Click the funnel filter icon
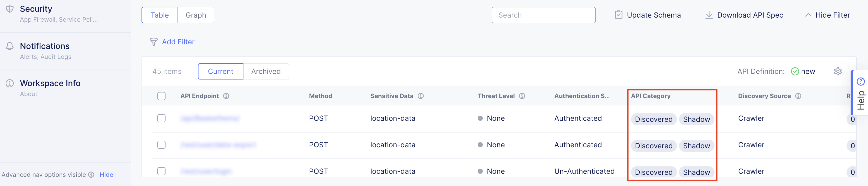The height and width of the screenshot is (186, 868). (x=154, y=42)
